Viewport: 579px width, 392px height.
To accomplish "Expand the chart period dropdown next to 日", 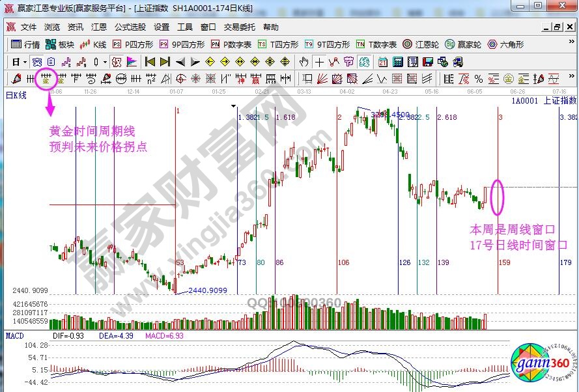I will [x=25, y=62].
